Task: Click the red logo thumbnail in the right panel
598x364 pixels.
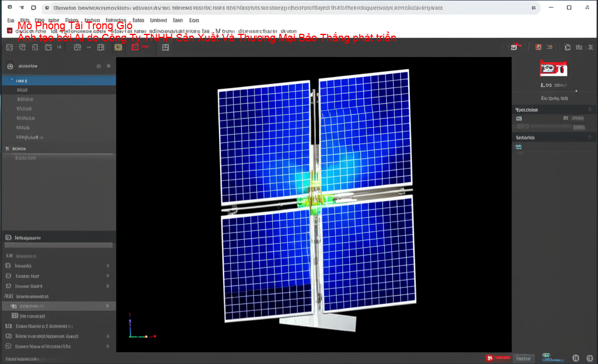Action: tap(554, 69)
